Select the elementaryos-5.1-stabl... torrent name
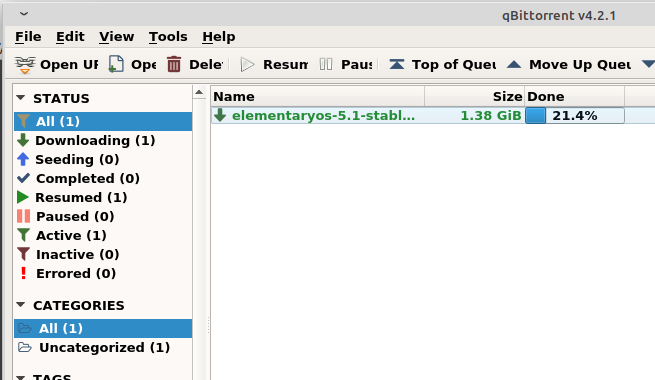The width and height of the screenshot is (655, 380). (323, 116)
